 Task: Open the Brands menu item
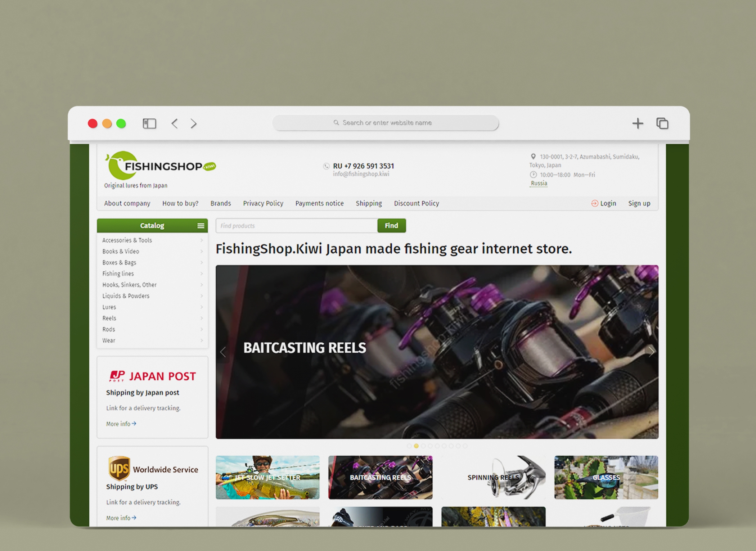coord(221,203)
